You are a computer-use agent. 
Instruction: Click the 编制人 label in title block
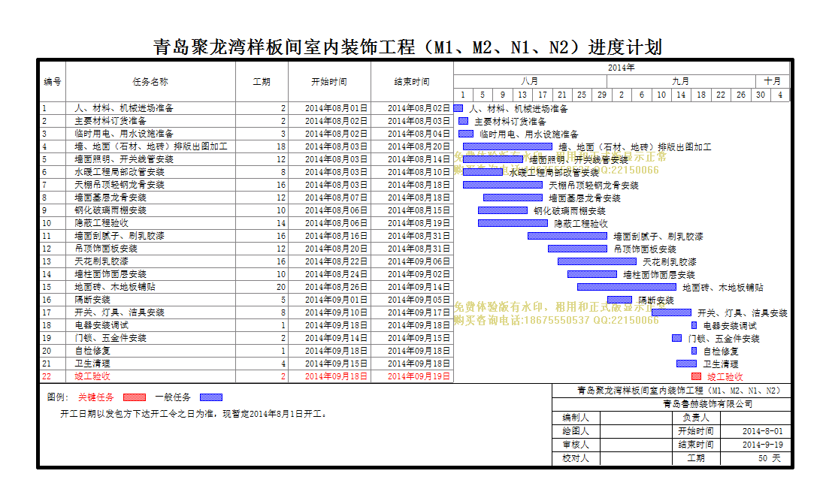click(576, 418)
